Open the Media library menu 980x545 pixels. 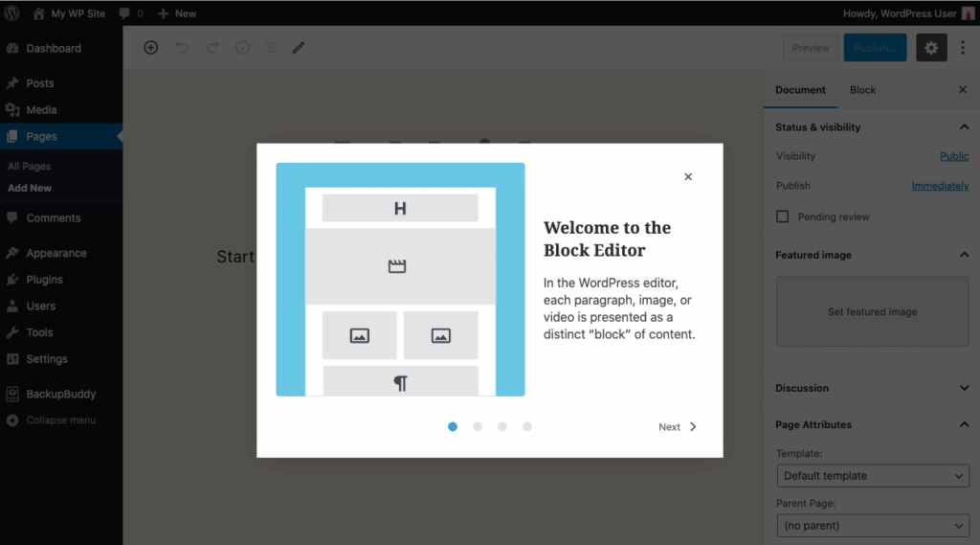tap(41, 109)
